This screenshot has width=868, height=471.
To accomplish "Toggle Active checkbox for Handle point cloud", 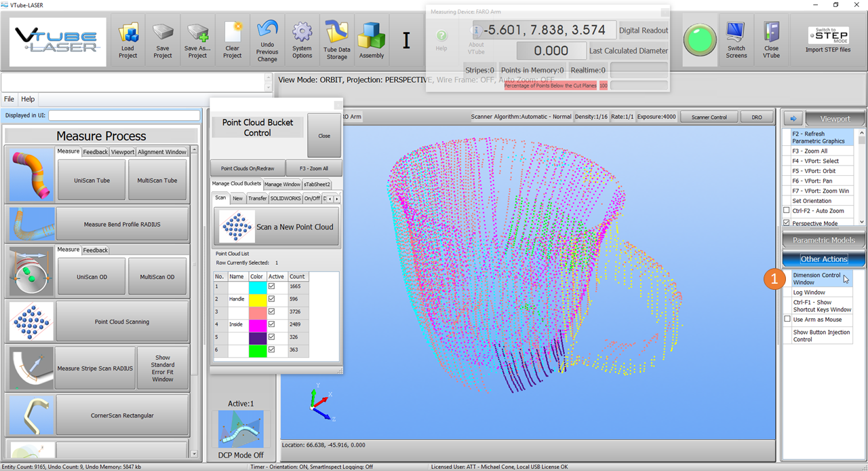I will coord(272,299).
